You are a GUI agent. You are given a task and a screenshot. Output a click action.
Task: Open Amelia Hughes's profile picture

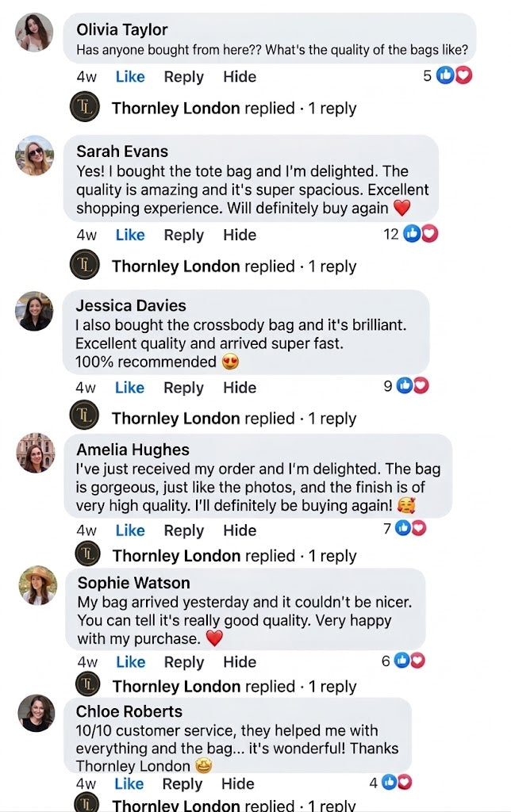tap(36, 453)
